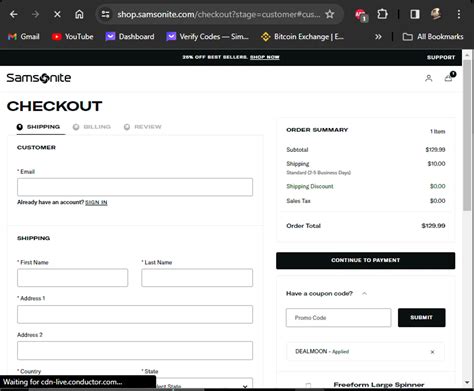Screen dimensions: 474x391
Task: Select the Shipping checkout step
Action: coord(38,127)
